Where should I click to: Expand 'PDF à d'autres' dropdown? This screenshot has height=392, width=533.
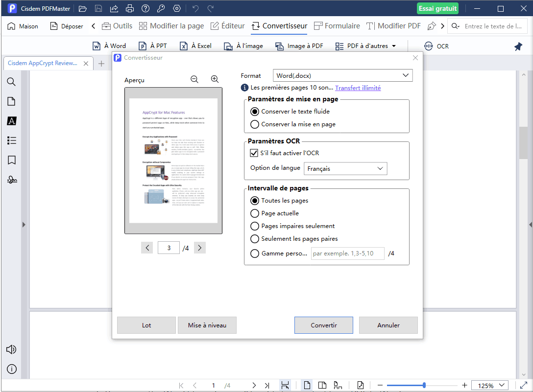tap(394, 46)
